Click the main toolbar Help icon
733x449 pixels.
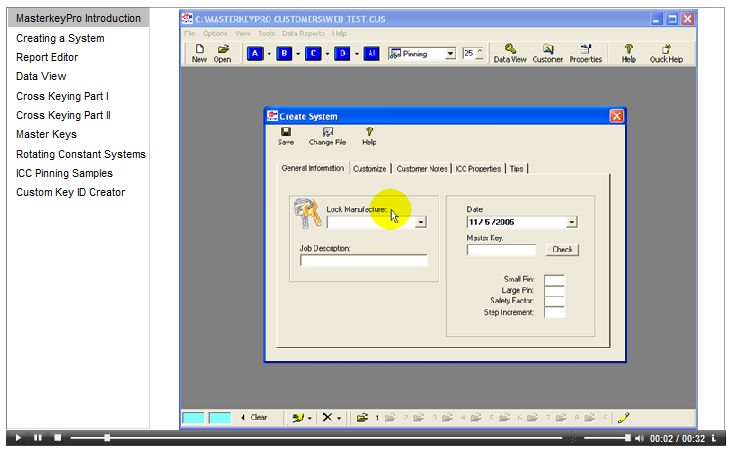pyautogui.click(x=629, y=53)
